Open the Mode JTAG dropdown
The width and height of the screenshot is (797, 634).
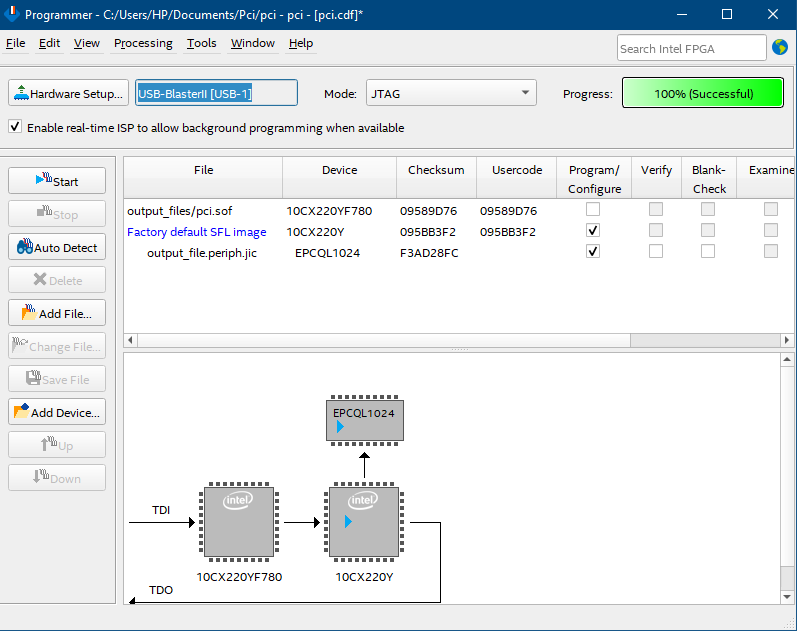pos(451,93)
